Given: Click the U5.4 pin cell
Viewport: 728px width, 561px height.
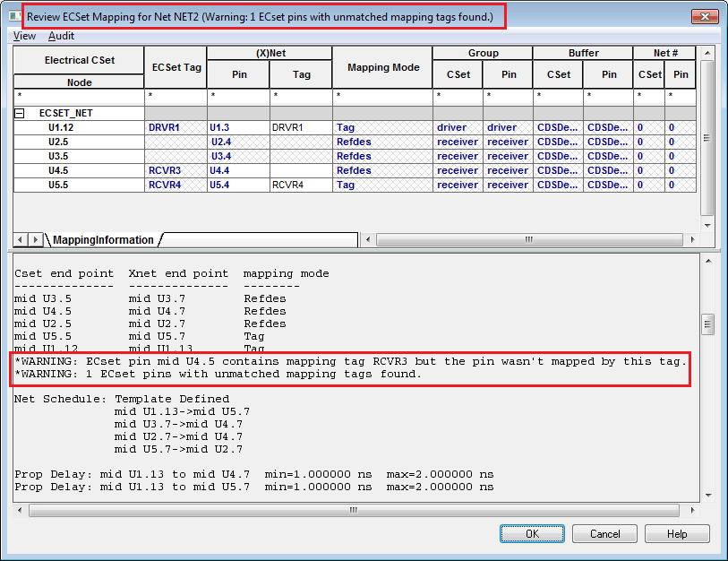Looking at the screenshot, I should point(239,185).
